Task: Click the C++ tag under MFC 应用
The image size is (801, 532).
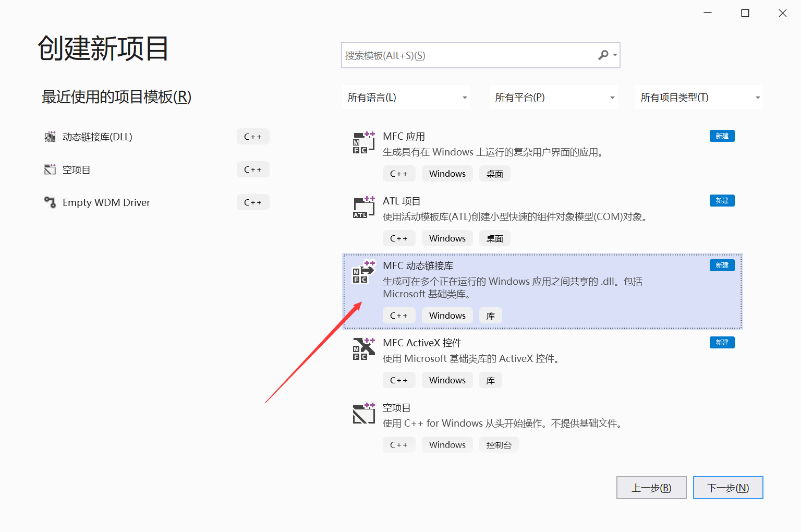Action: click(399, 174)
